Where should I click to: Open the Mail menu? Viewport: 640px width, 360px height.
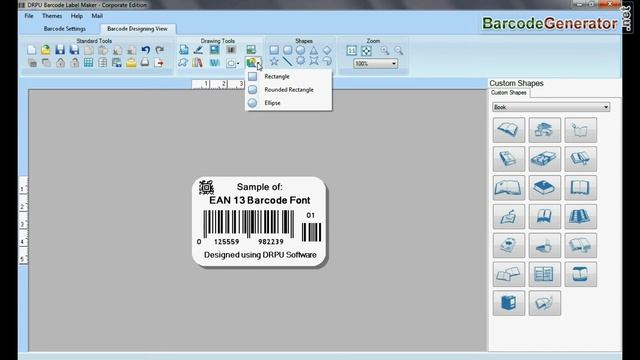(x=97, y=16)
